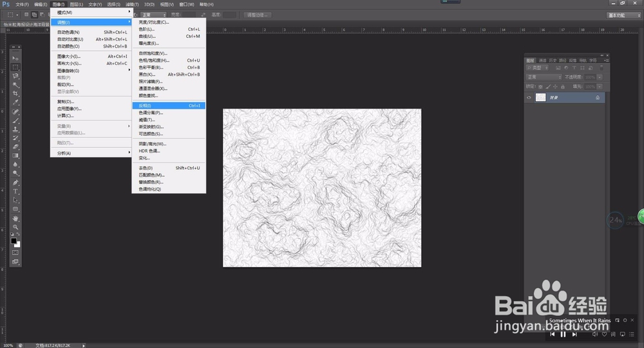The image size is (644, 348).
Task: Select the Magic Wand tool
Action: pos(15,85)
